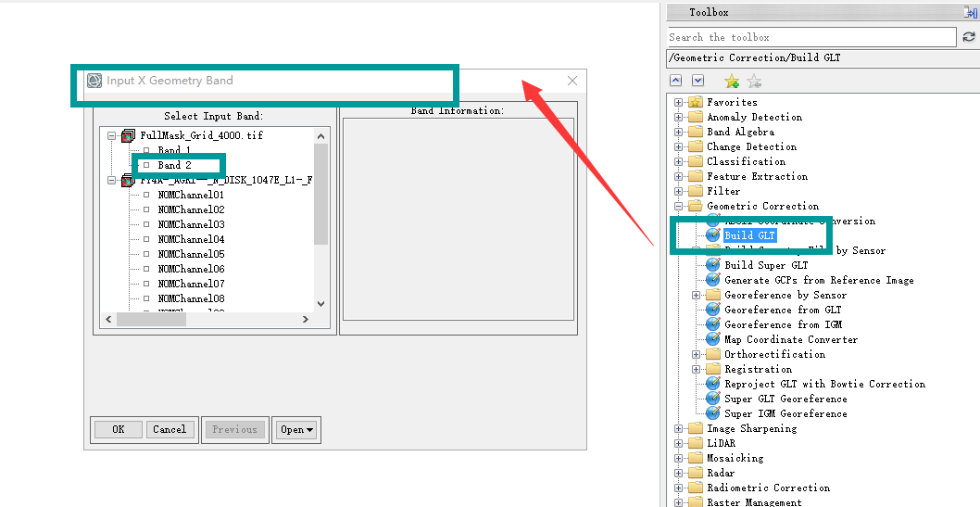Click the expand-all down arrow in Toolbox

698,81
